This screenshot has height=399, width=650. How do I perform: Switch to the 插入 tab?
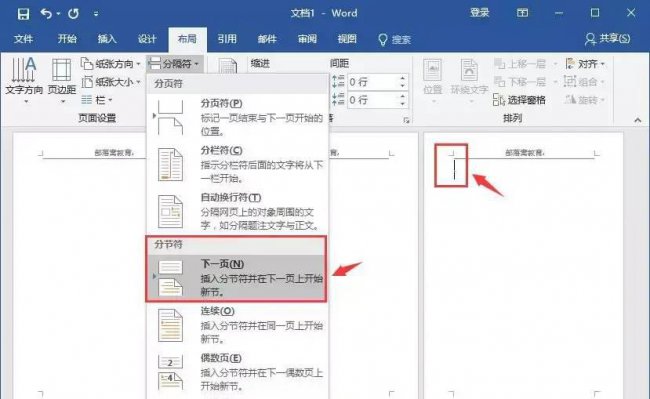pos(107,39)
